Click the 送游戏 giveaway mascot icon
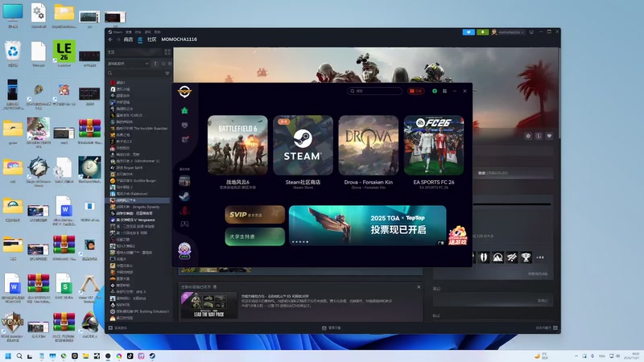 pyautogui.click(x=457, y=236)
